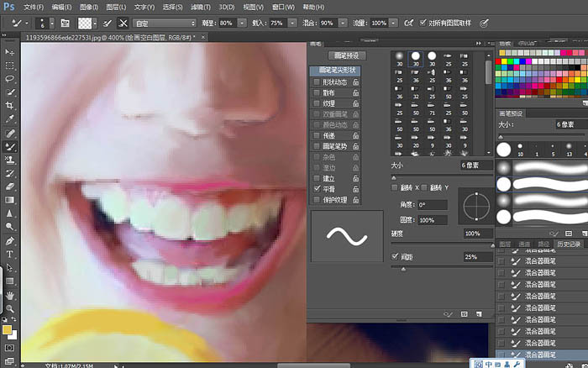Select the Lasso tool
The height and width of the screenshot is (368, 588).
click(x=10, y=79)
